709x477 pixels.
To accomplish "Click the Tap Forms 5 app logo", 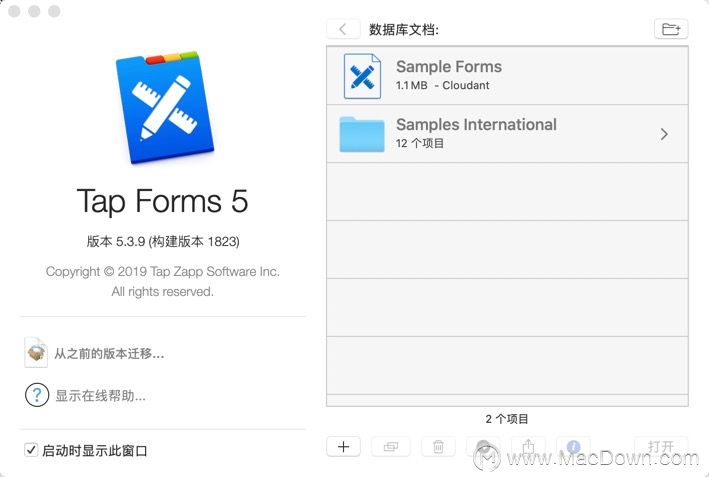I will click(165, 108).
